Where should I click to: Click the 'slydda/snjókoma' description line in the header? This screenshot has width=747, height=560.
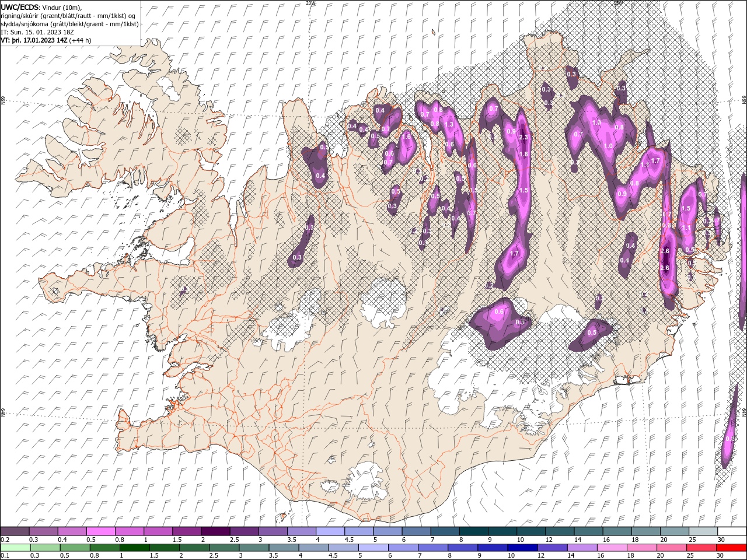pos(69,24)
